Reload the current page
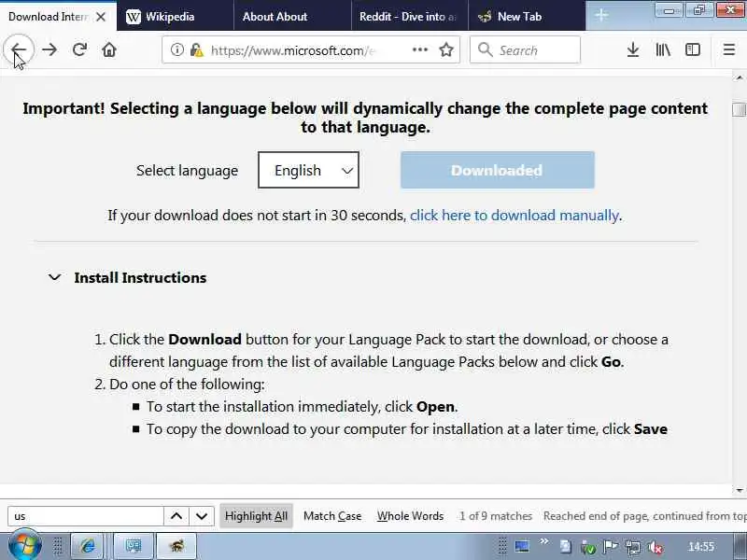The width and height of the screenshot is (747, 560). pyautogui.click(x=79, y=49)
